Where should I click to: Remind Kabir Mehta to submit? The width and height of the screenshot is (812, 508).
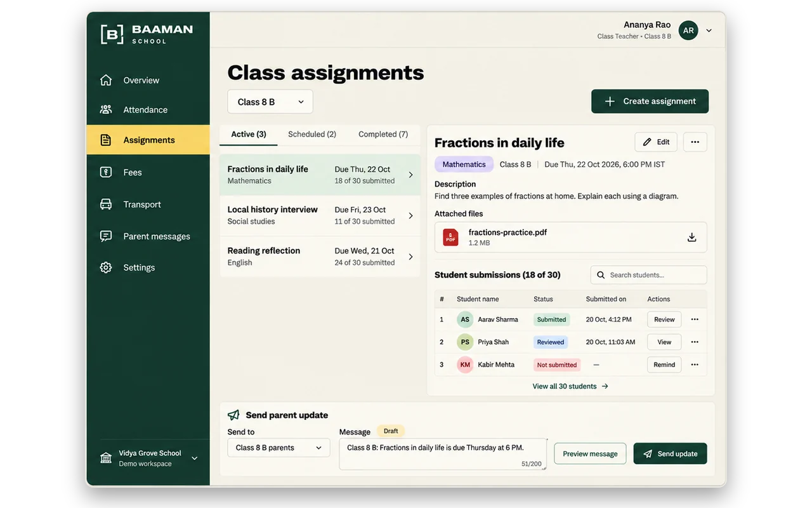664,364
